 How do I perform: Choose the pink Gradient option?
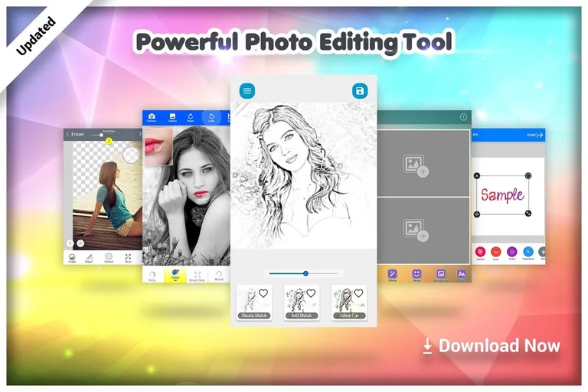pos(480,253)
